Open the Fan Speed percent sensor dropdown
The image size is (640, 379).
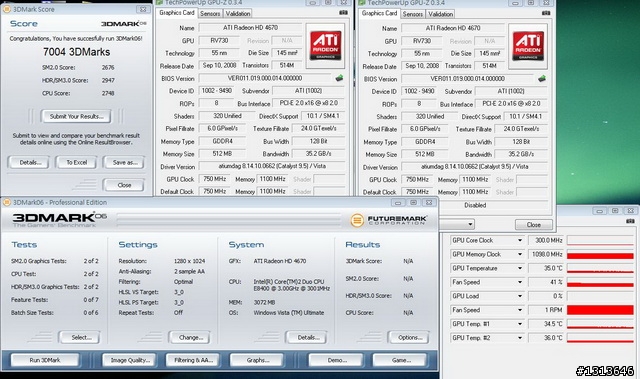520,282
